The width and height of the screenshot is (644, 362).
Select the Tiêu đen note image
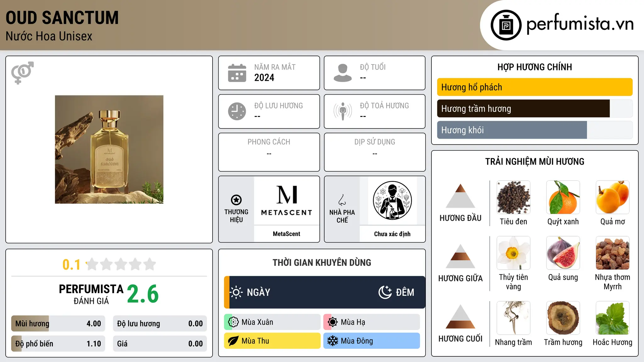[x=514, y=197]
